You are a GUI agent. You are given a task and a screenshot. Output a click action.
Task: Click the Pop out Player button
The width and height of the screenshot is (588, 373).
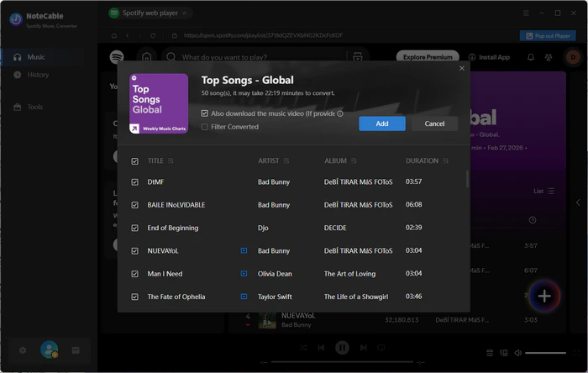(x=548, y=36)
